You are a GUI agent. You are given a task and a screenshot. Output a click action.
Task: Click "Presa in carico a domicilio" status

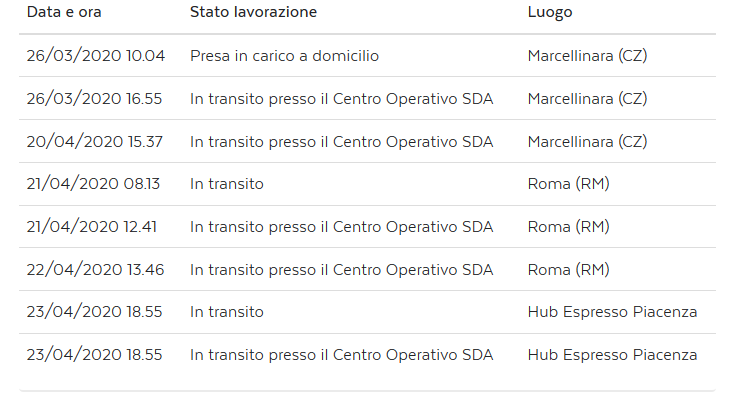(284, 56)
